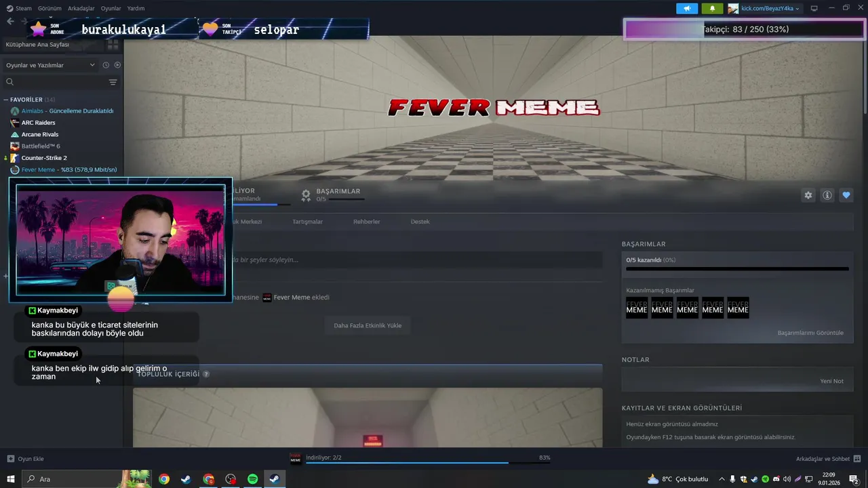Click the achievements trophy gear icon
This screenshot has width=868, height=488.
click(x=306, y=195)
